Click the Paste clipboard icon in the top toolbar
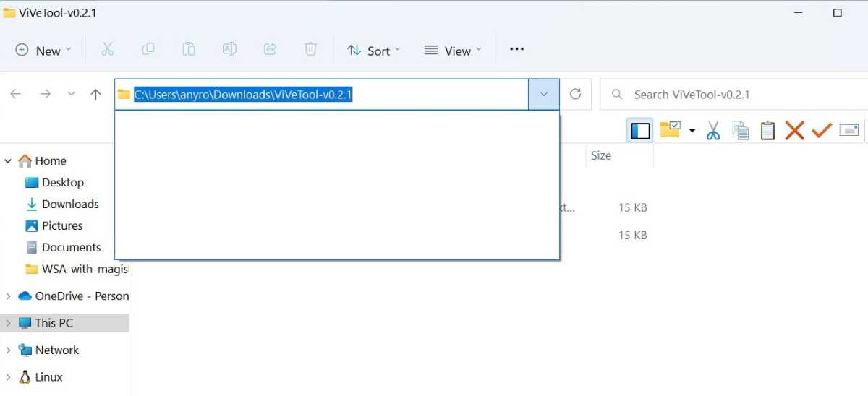This screenshot has height=396, width=868. coord(189,49)
